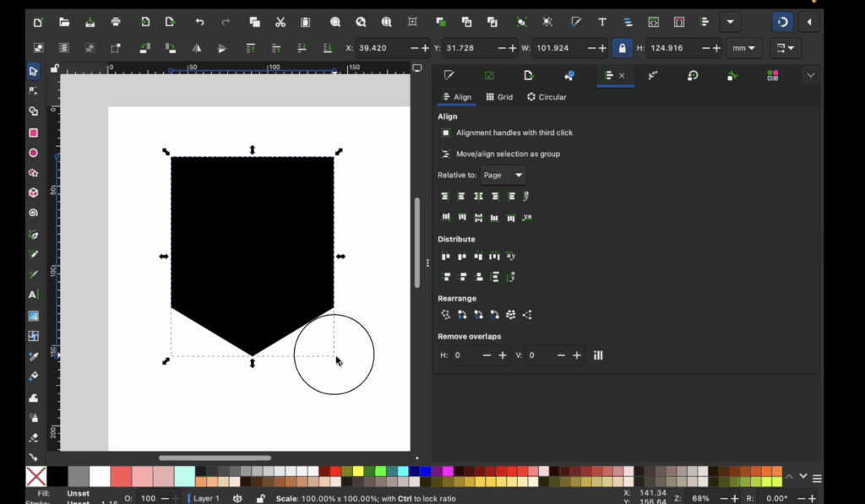
Task: Increase horizontal overlap H gap
Action: (502, 355)
